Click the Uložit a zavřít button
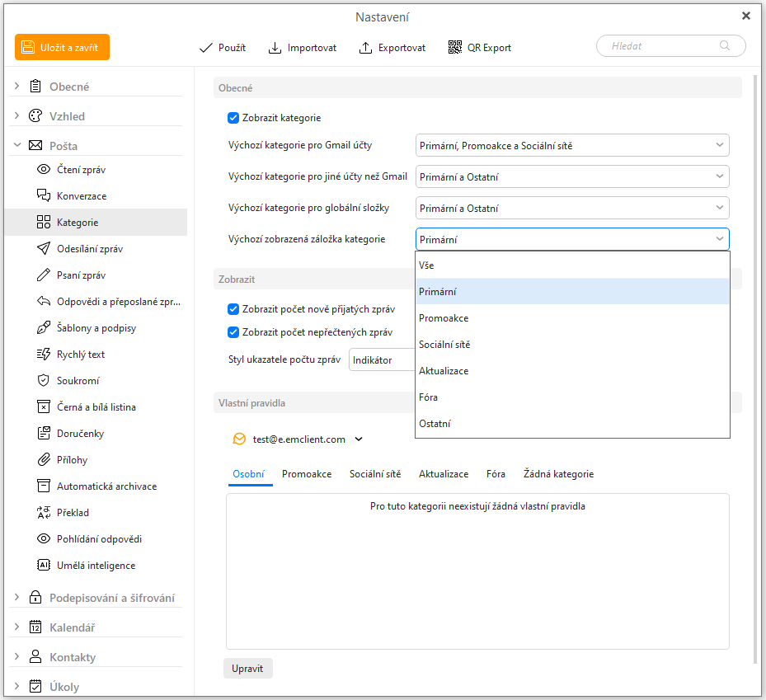Viewport: 766px width, 700px height. (62, 48)
